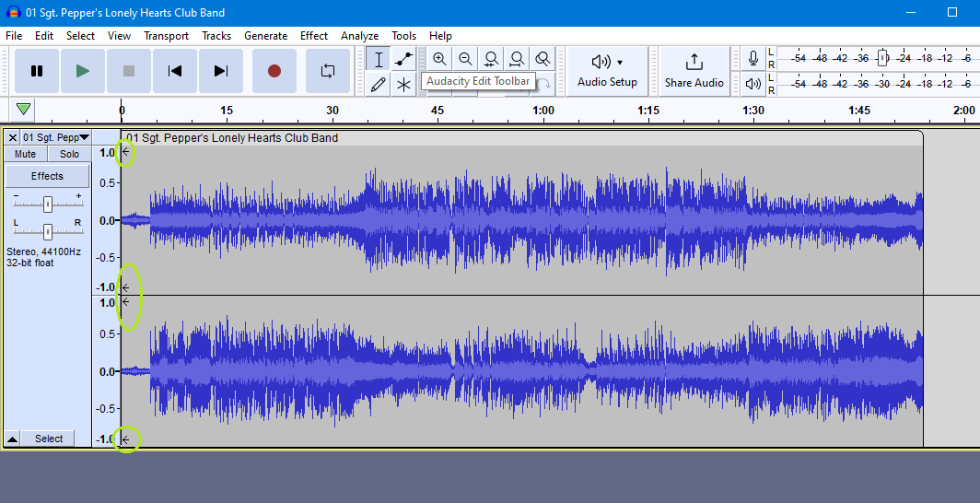Open the Audio Setup dropdown
Screen dimensions: 980x503
[x=608, y=71]
